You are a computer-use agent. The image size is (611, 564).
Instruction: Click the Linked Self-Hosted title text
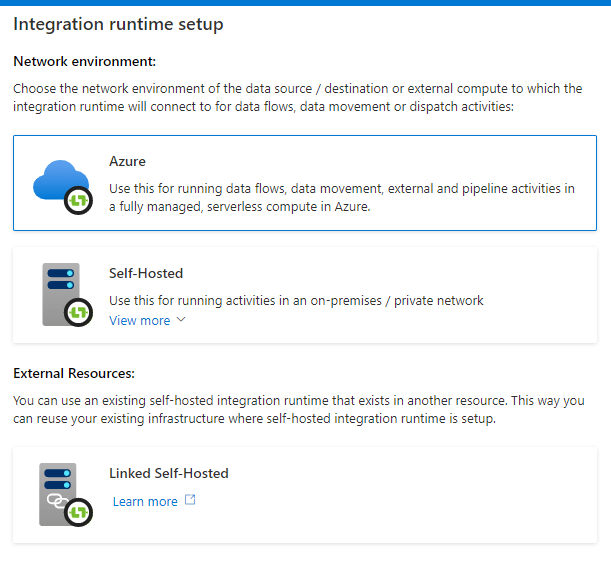(x=169, y=473)
